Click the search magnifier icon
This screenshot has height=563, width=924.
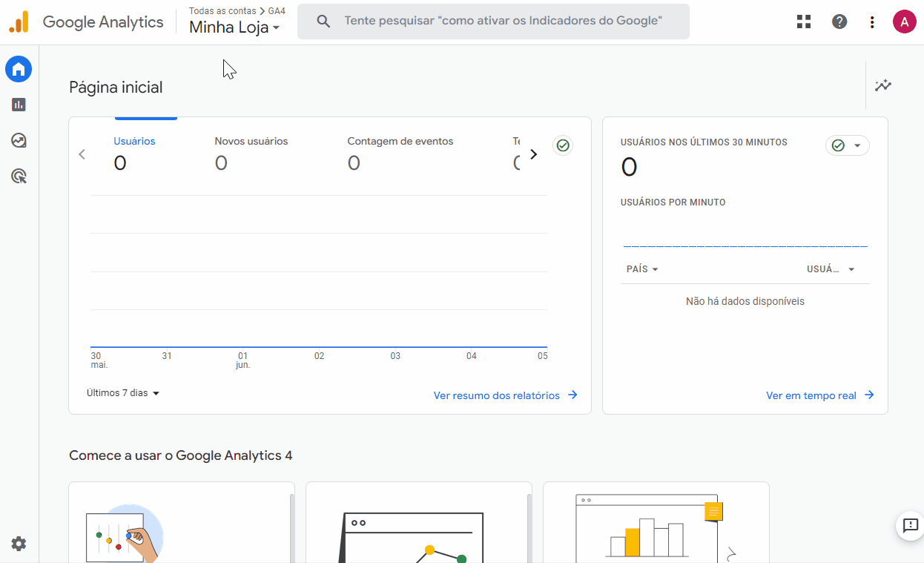(323, 21)
